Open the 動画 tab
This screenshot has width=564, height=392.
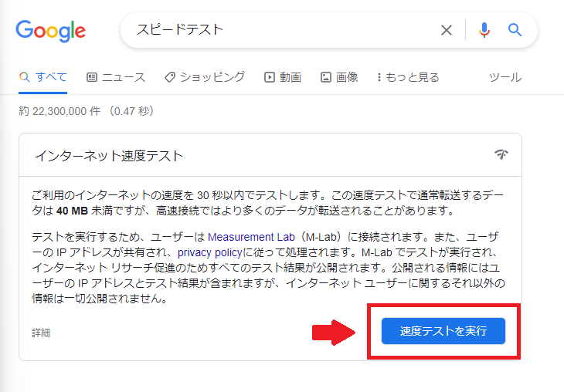point(283,77)
